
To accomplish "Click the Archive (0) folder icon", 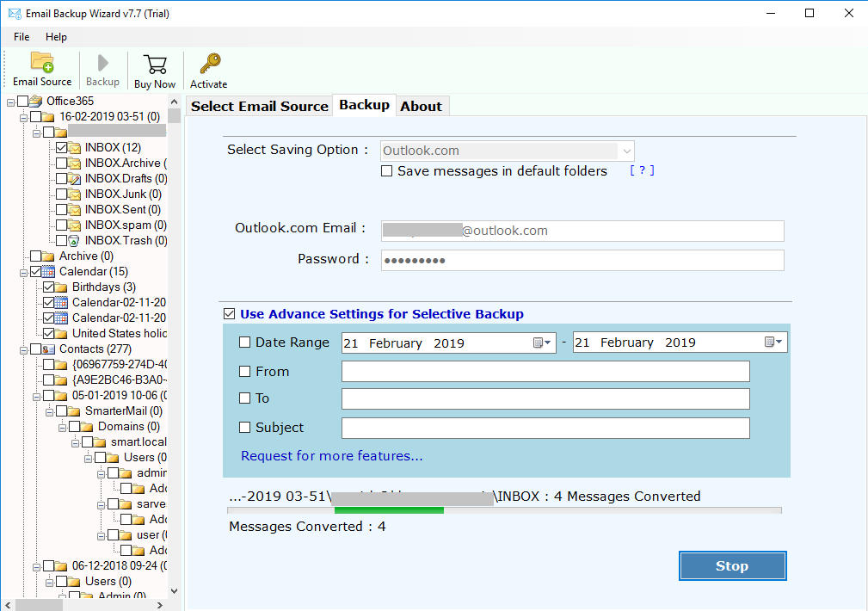I will [x=49, y=256].
